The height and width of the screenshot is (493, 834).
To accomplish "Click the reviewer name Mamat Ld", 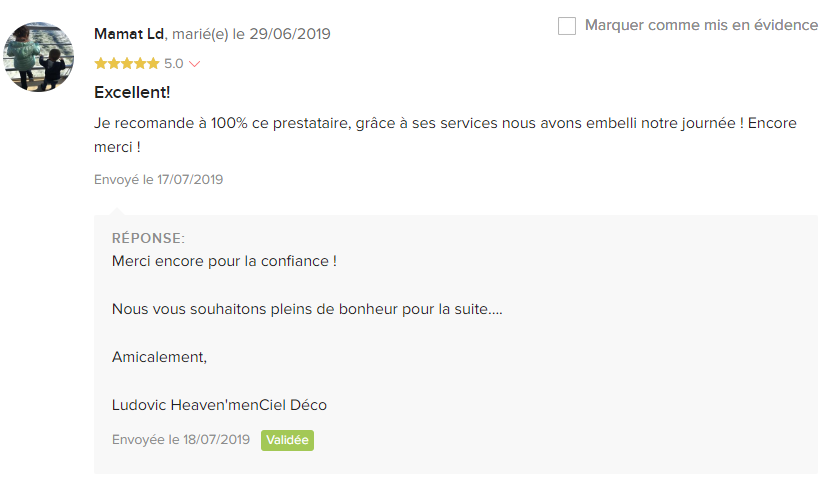I will [x=129, y=34].
